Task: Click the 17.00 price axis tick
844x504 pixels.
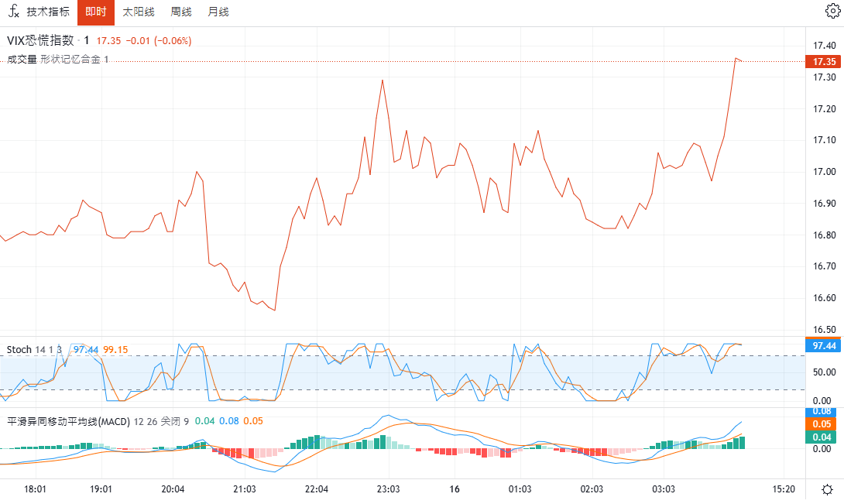Action: [x=824, y=172]
